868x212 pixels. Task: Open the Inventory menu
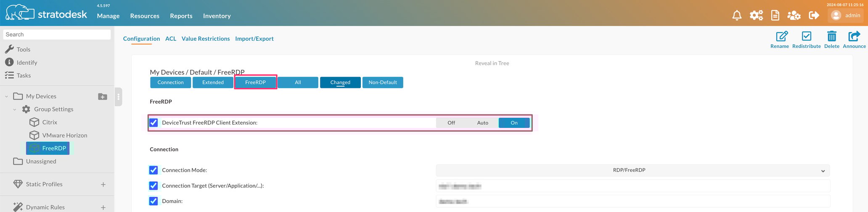217,16
